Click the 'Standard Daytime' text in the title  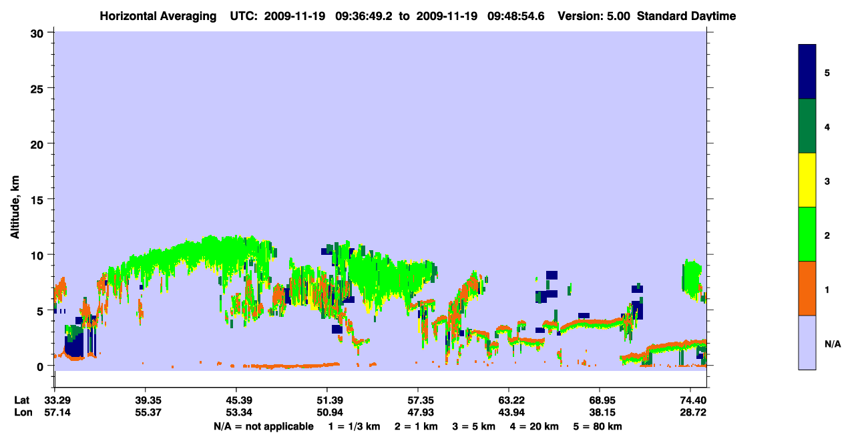(x=686, y=16)
